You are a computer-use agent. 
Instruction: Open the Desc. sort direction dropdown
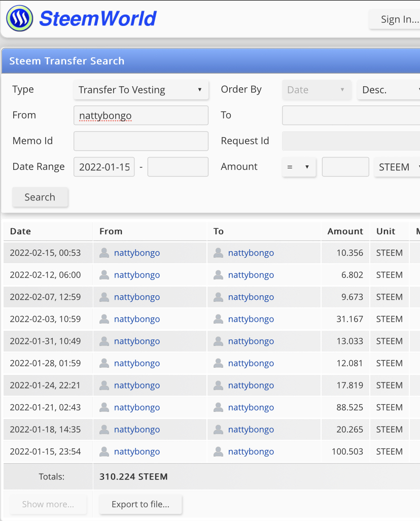click(389, 90)
